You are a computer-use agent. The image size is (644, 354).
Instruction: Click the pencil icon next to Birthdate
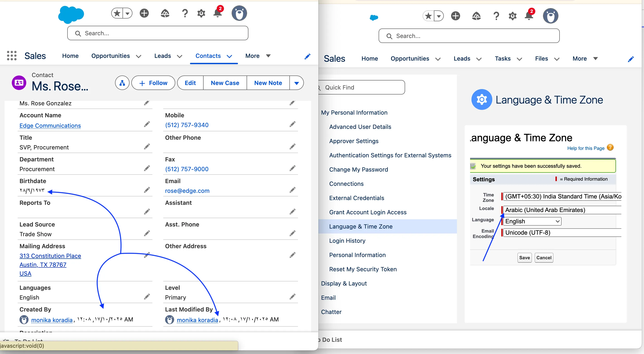147,190
